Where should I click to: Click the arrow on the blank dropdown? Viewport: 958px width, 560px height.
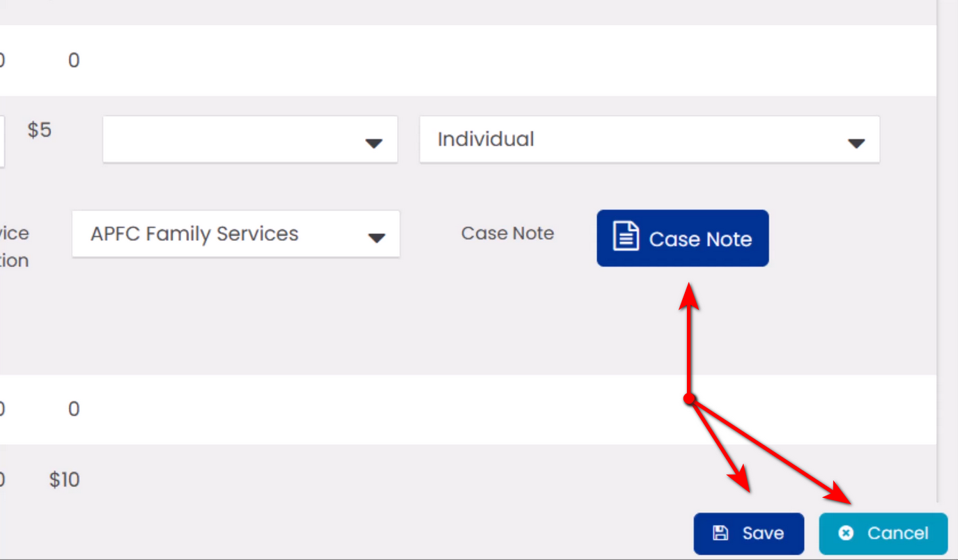[374, 143]
